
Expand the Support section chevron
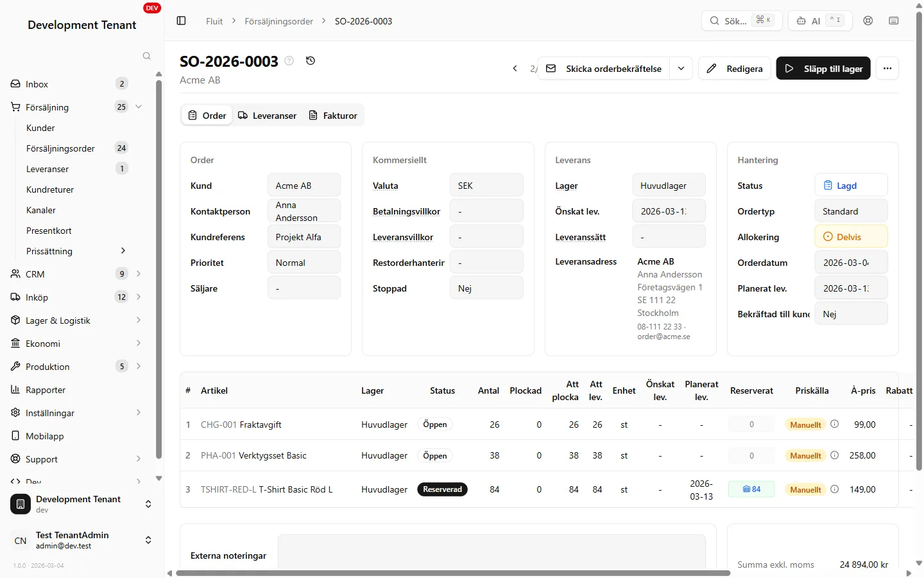coord(139,459)
